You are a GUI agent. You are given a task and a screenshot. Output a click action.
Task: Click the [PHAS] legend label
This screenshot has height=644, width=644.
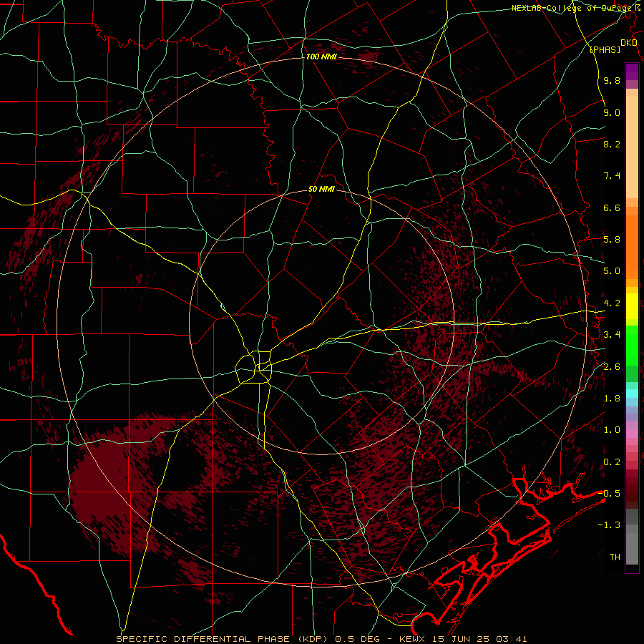pyautogui.click(x=605, y=49)
